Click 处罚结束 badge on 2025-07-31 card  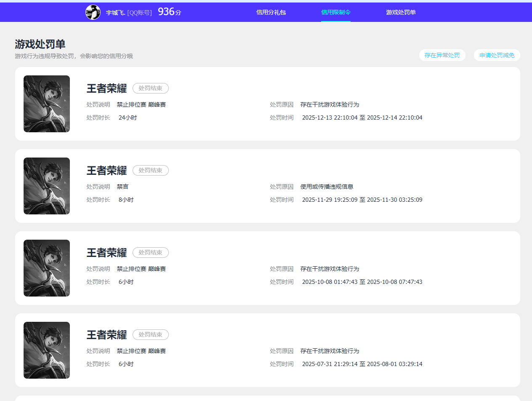pyautogui.click(x=151, y=334)
